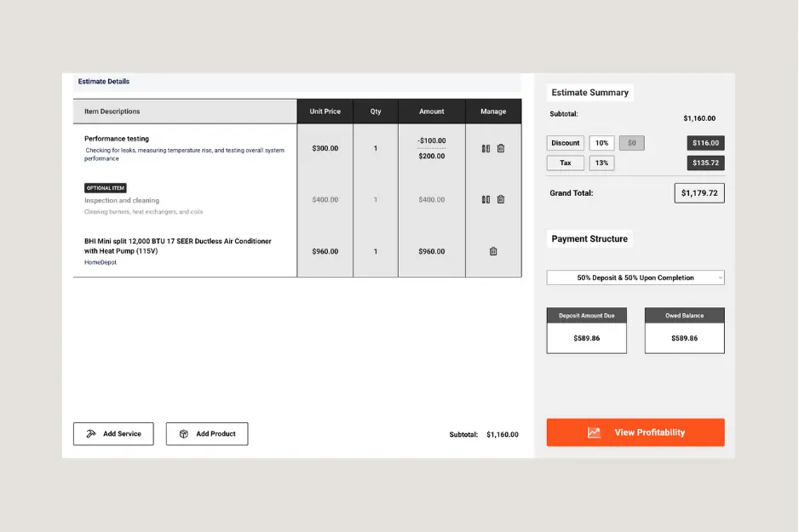
Task: Edit the 10% discount percentage field
Action: [601, 142]
